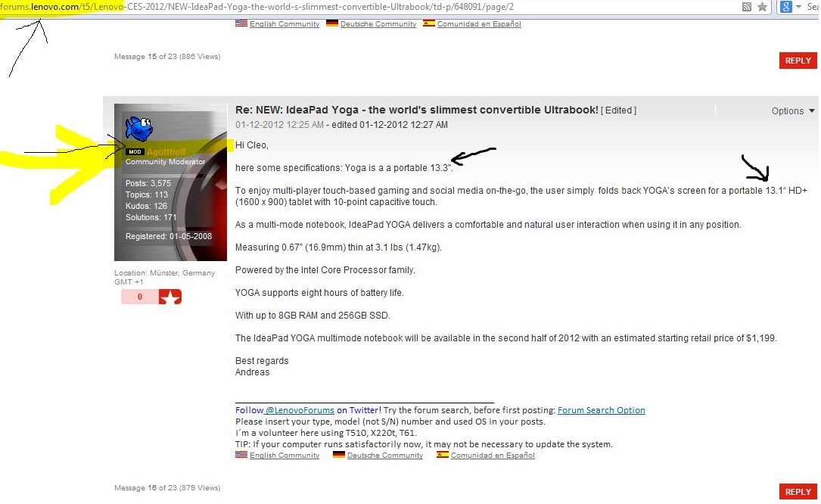Click Spanish flag icon in top signature
This screenshot has width=821, height=504.
(429, 23)
